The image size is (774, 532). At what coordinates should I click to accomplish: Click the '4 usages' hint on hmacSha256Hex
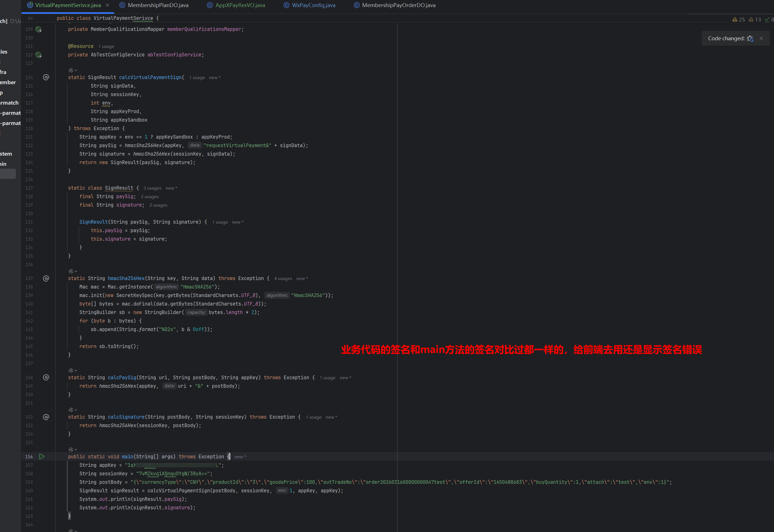[283, 279]
